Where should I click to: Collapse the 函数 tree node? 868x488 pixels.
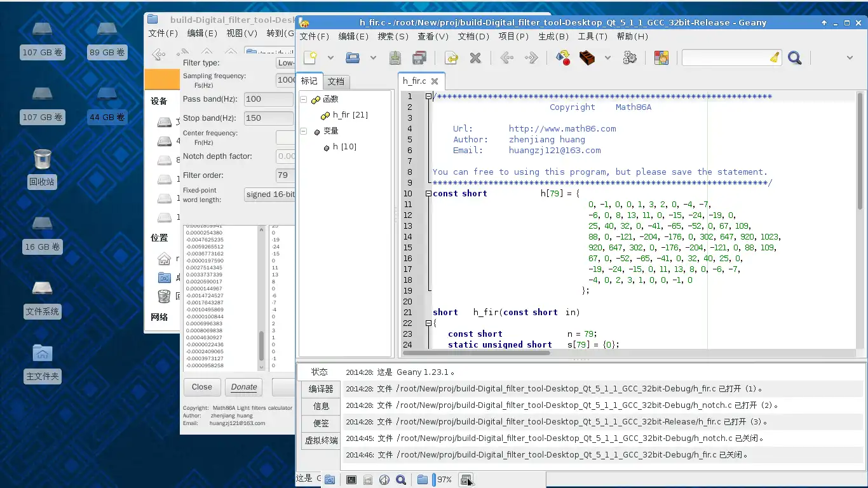(303, 99)
